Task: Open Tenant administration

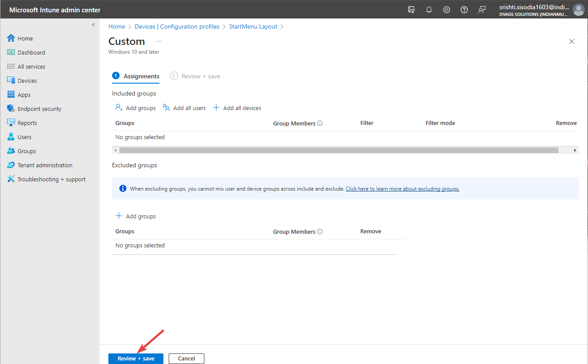Action: pyautogui.click(x=44, y=165)
